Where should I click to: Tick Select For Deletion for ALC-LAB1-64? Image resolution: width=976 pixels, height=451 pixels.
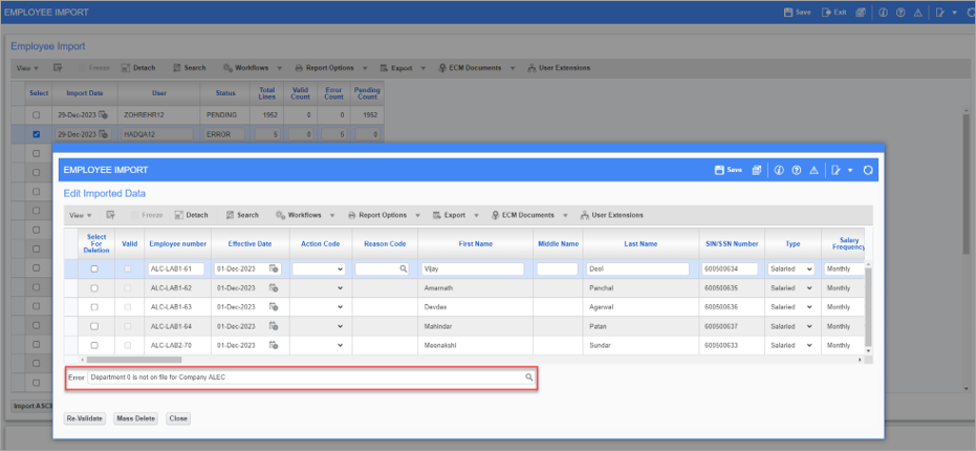click(95, 326)
